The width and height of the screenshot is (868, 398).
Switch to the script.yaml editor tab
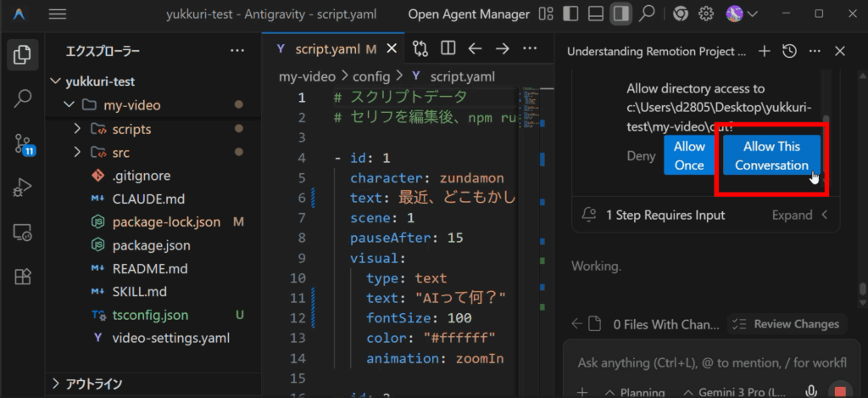coord(328,48)
